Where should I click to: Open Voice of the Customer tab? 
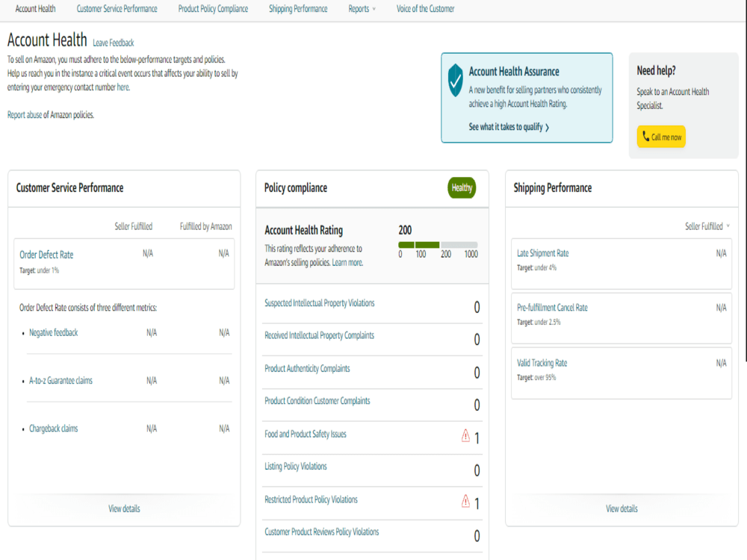coord(426,8)
